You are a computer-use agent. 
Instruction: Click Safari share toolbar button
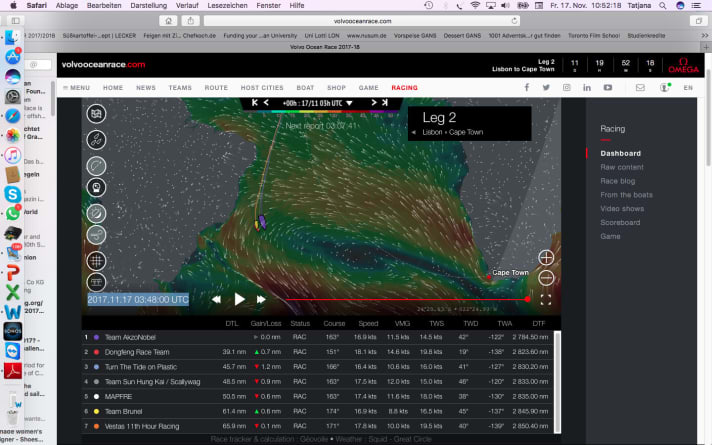(191, 21)
